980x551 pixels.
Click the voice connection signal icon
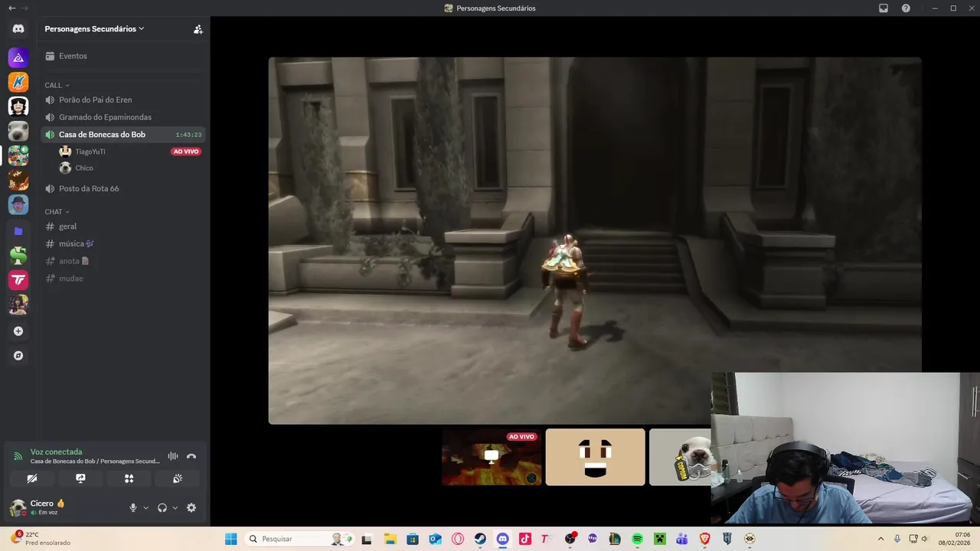18,456
